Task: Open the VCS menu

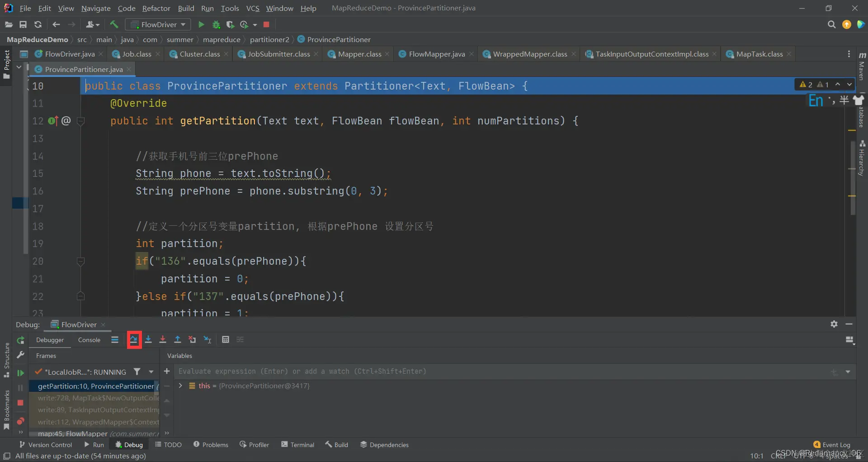Action: [253, 8]
